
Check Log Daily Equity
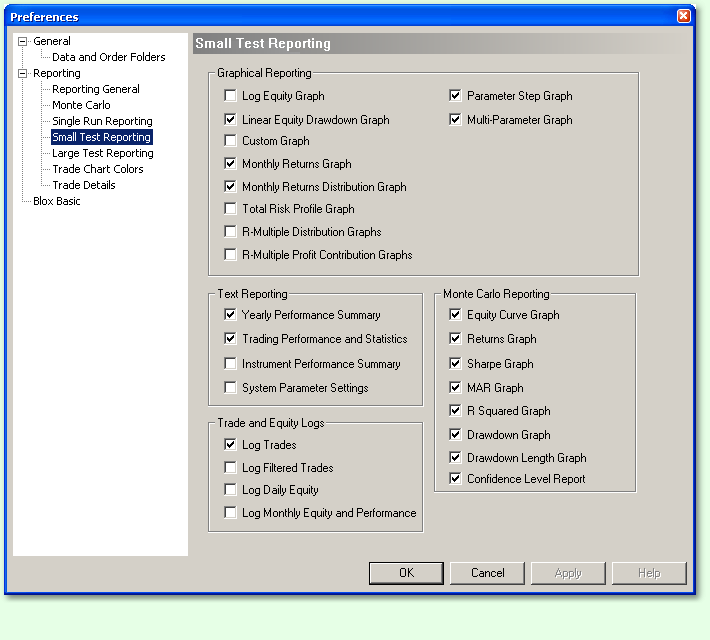(x=230, y=489)
